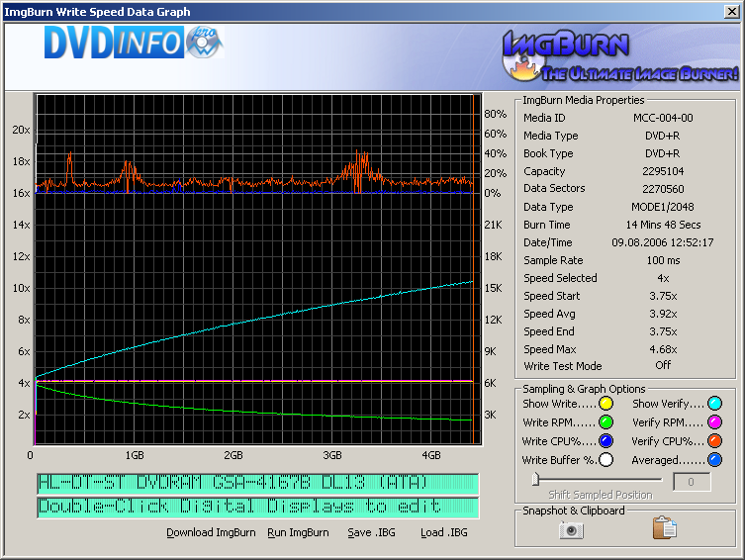Screen dimensions: 745x560
Task: Click the Book Type label
Action: [548, 153]
